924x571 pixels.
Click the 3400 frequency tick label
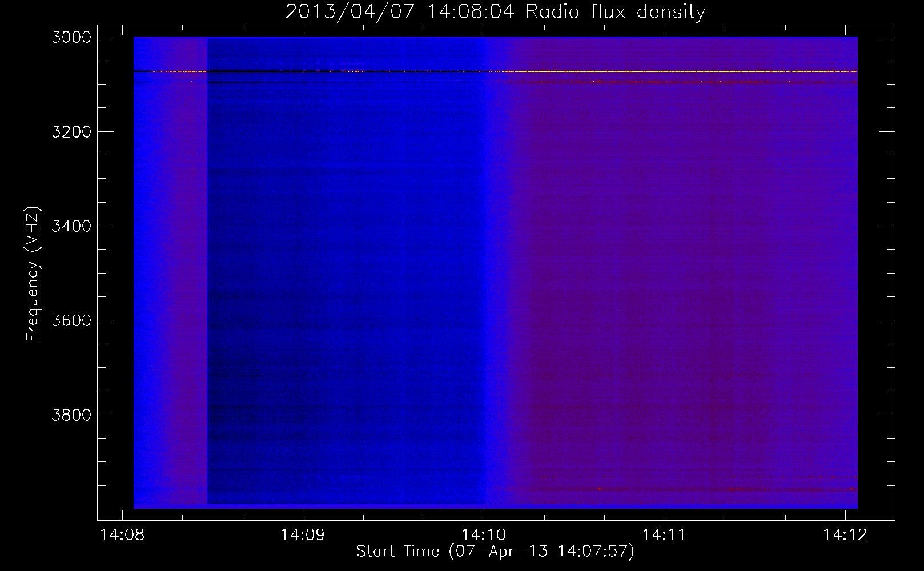pos(71,226)
